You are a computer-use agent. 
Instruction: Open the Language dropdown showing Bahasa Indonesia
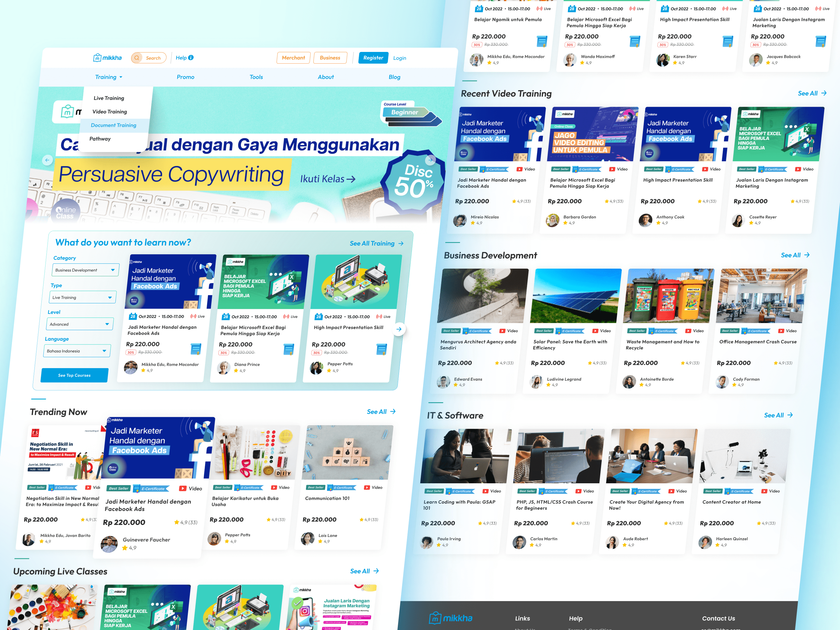[77, 351]
